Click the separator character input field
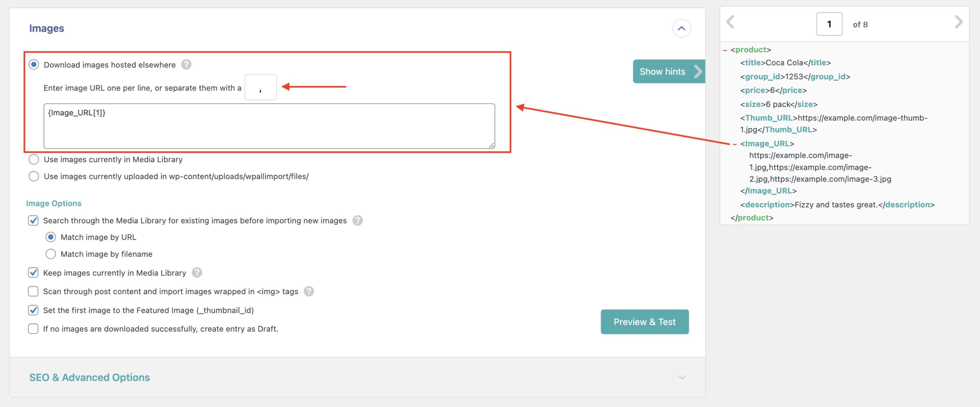The image size is (980, 407). [x=260, y=88]
